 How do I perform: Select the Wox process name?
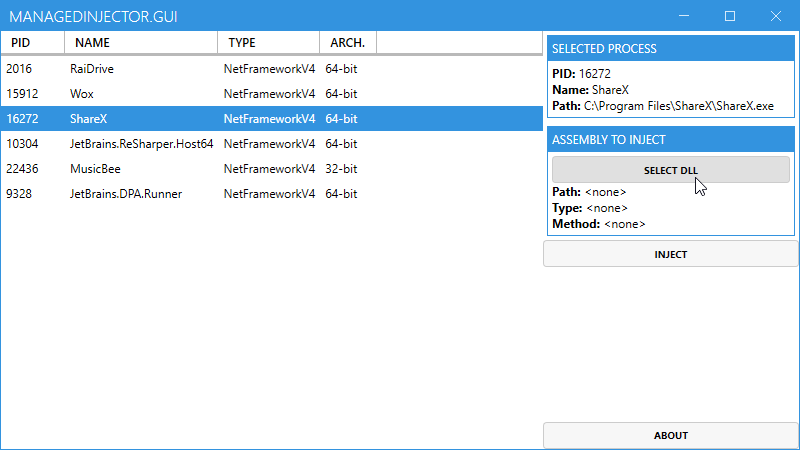82,94
